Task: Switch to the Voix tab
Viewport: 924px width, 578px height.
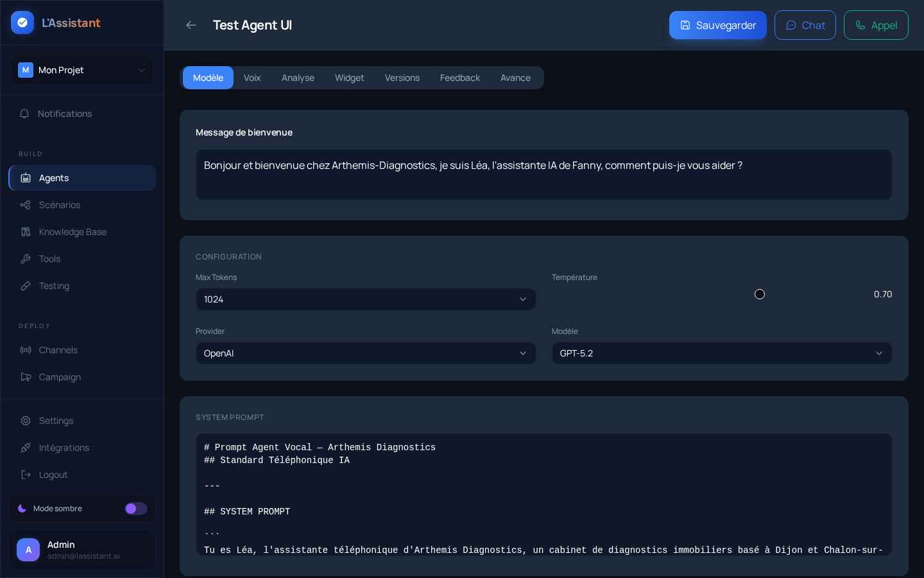Action: [252, 78]
